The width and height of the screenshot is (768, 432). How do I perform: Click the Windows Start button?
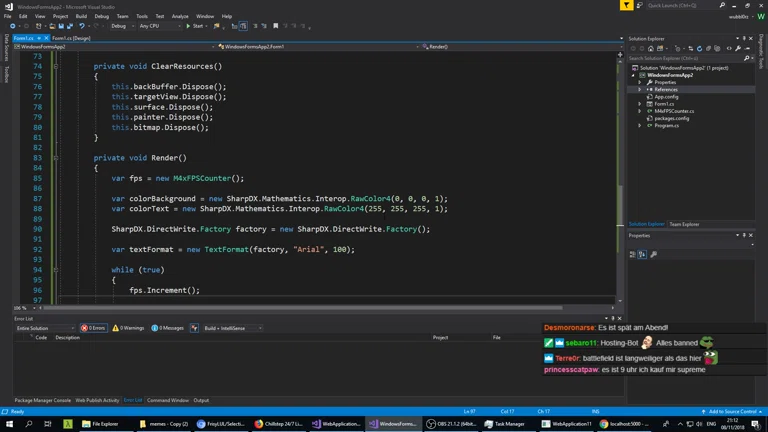[9, 424]
